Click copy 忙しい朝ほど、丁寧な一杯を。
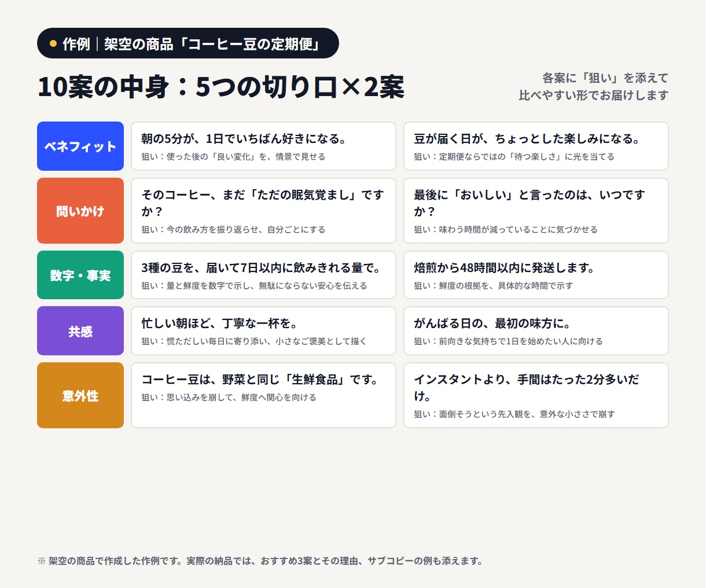The width and height of the screenshot is (706, 588). 220,324
